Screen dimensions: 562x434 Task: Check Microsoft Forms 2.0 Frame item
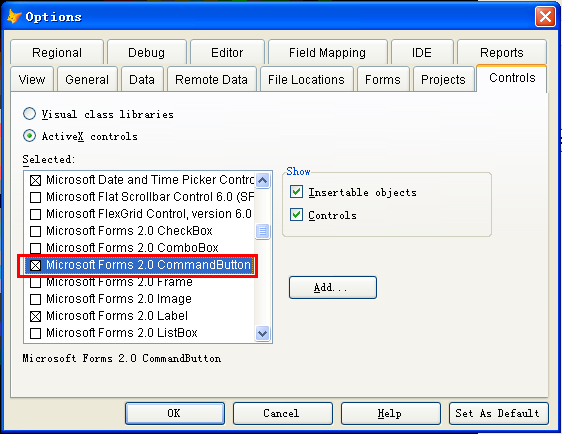(35, 282)
